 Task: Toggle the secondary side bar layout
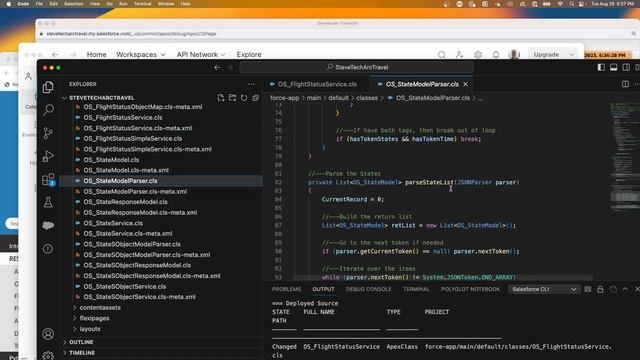point(626,67)
